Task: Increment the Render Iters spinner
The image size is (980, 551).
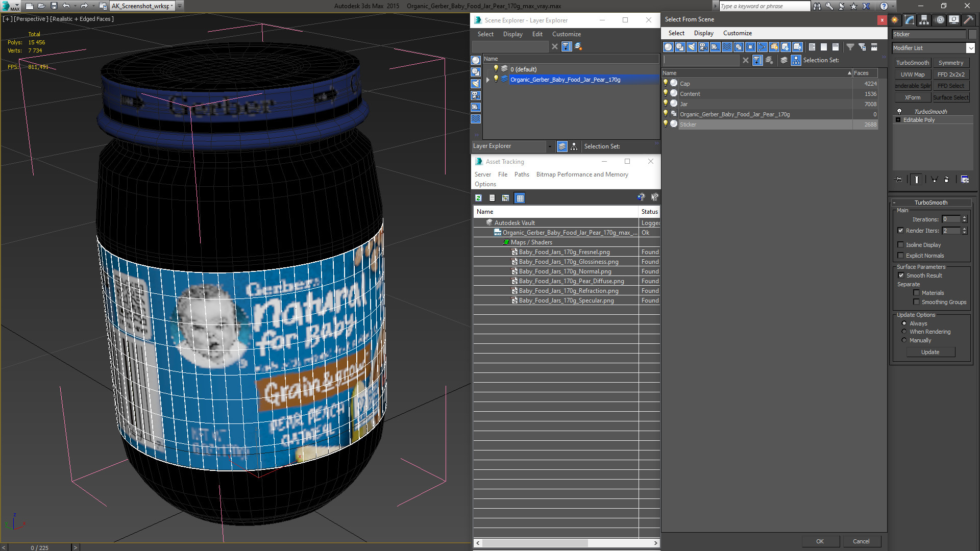Action: [964, 229]
